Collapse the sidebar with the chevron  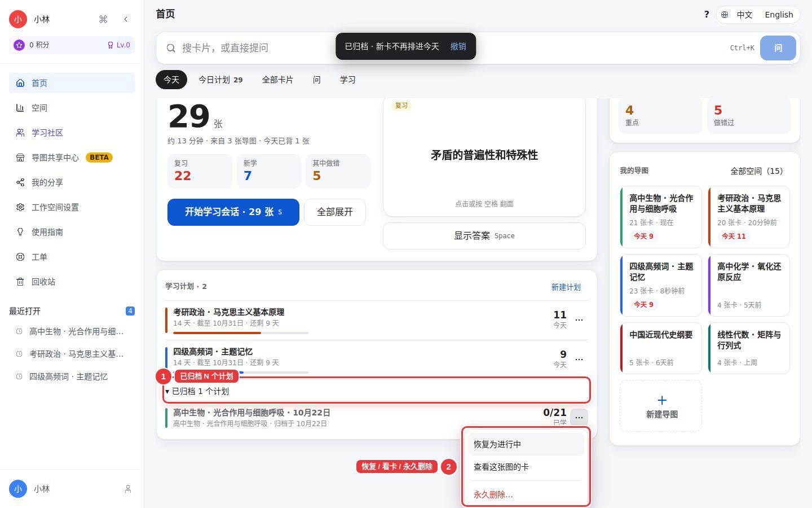click(126, 19)
